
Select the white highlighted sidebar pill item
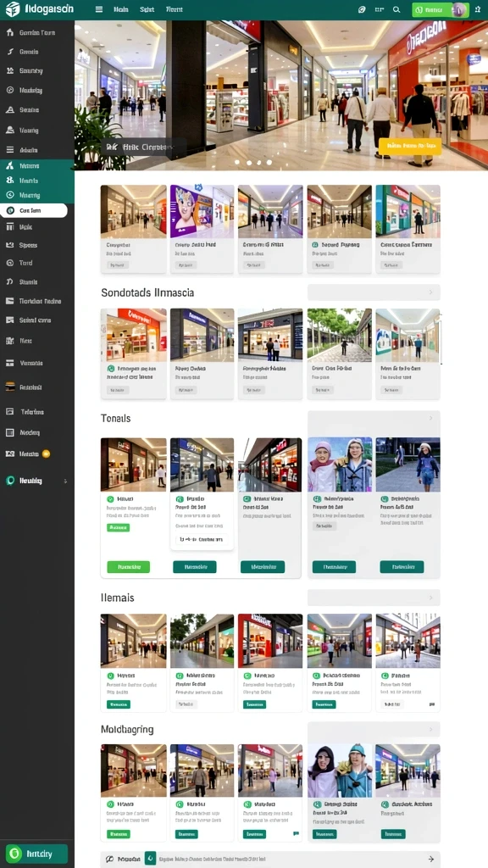[34, 210]
